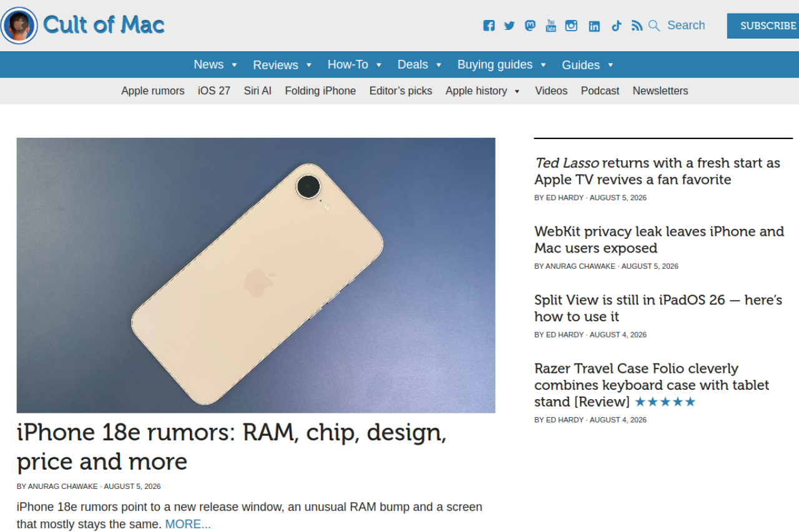The height and width of the screenshot is (532, 799).
Task: Click the Cult of Mac round logo avatar
Action: click(19, 26)
